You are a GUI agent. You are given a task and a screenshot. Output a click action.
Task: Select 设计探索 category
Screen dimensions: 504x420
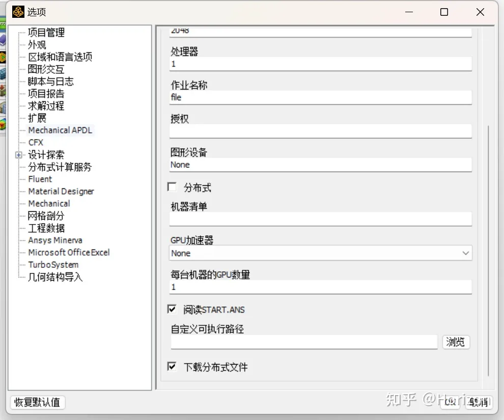[x=46, y=155]
